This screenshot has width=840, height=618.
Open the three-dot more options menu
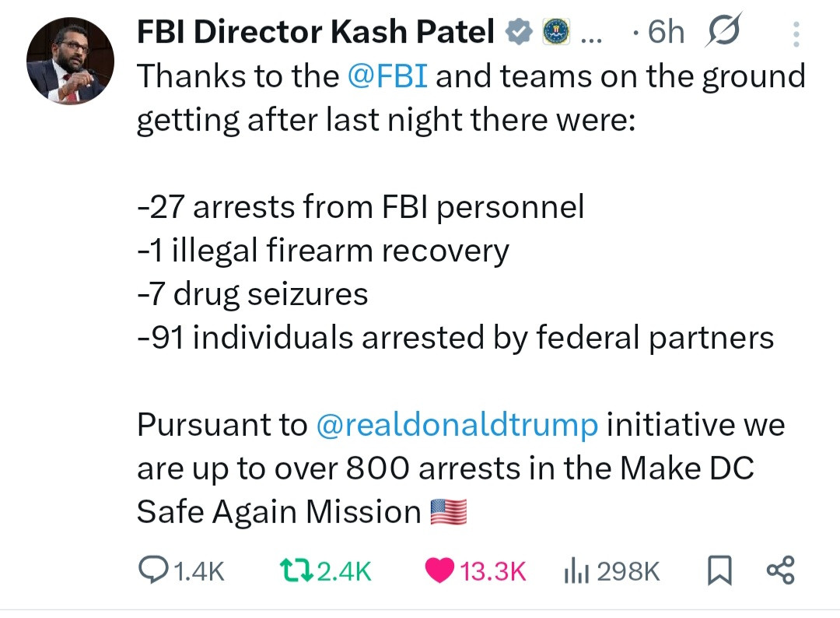795,33
